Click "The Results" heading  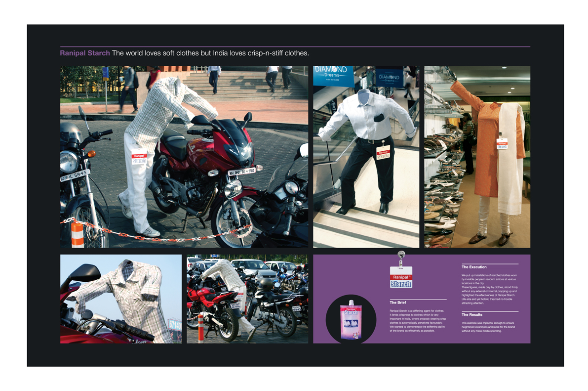(472, 315)
